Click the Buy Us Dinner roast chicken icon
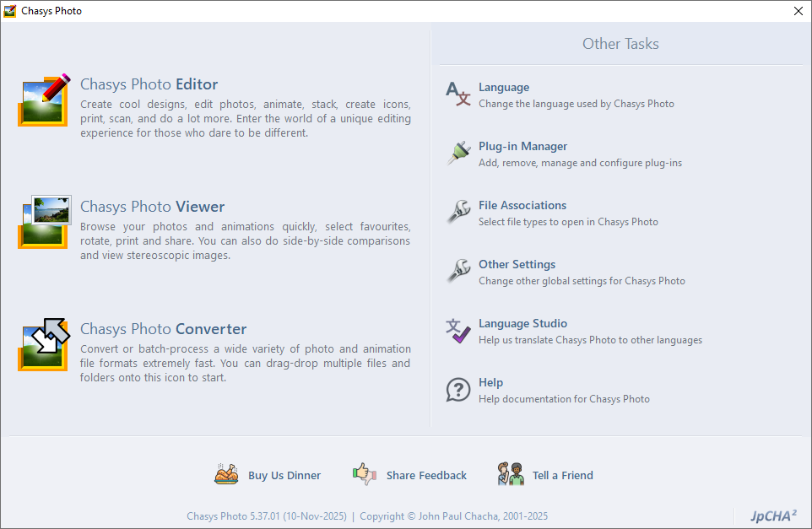This screenshot has height=529, width=812. coord(226,475)
